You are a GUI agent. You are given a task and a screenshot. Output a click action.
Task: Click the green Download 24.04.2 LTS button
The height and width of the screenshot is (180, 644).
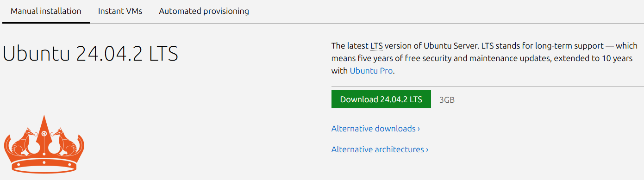[381, 99]
